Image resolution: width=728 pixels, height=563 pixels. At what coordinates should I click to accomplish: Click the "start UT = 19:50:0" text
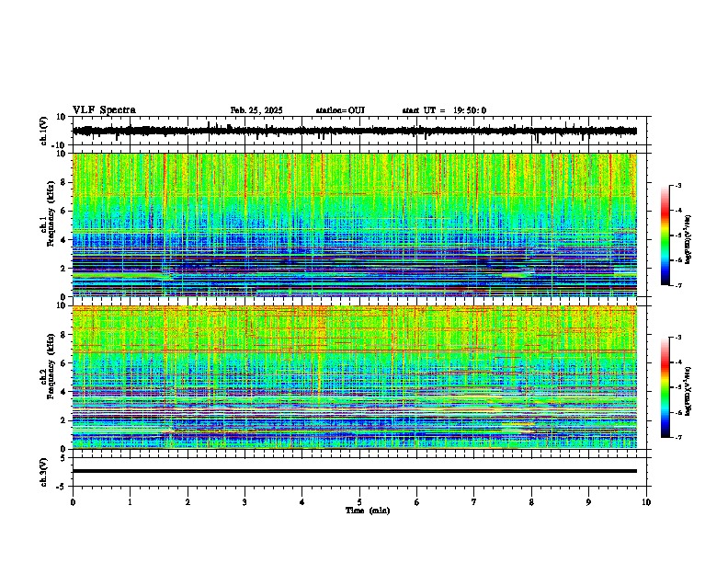point(444,110)
